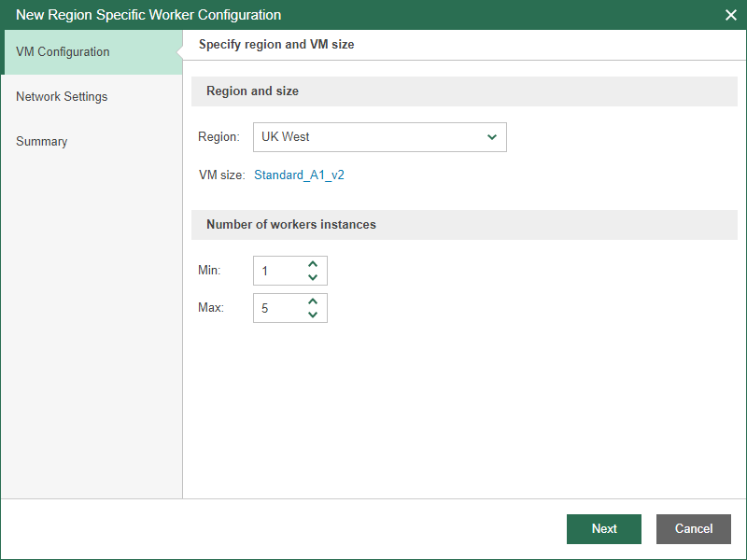The width and height of the screenshot is (747, 560).
Task: Click the dialog title bar text
Action: pyautogui.click(x=148, y=15)
